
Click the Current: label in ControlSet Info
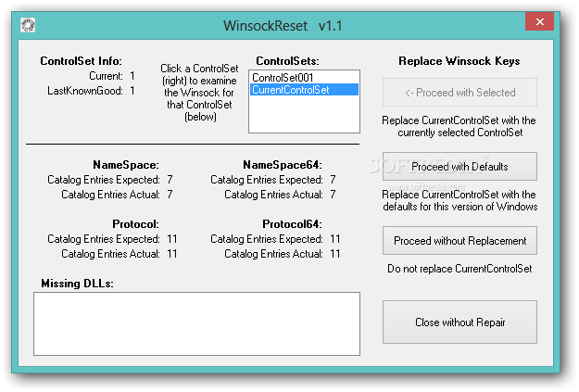106,76
